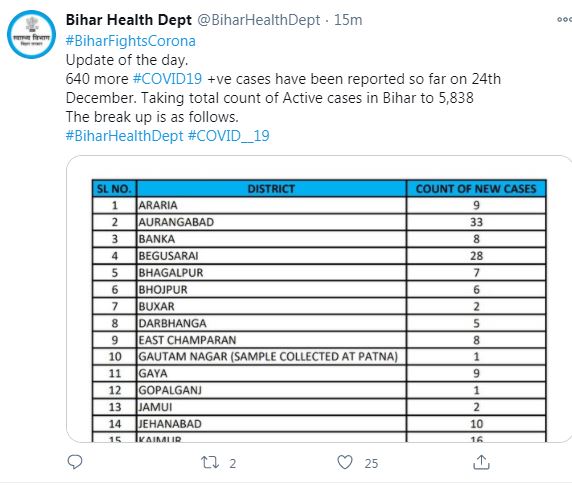
Task: Open the share tweet icon
Action: pos(481,462)
